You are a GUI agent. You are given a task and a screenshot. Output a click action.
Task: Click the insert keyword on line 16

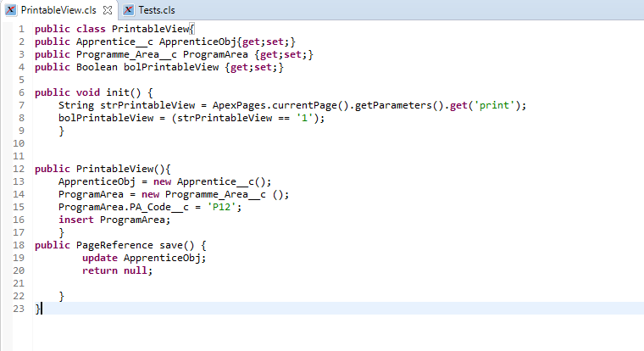click(76, 220)
